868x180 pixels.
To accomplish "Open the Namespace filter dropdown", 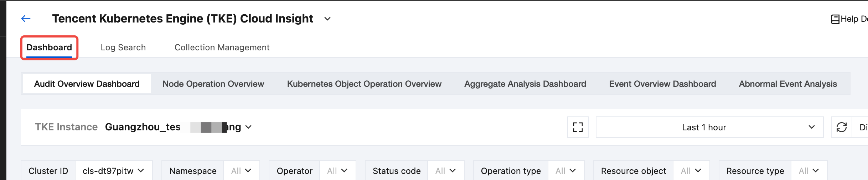I will click(241, 171).
